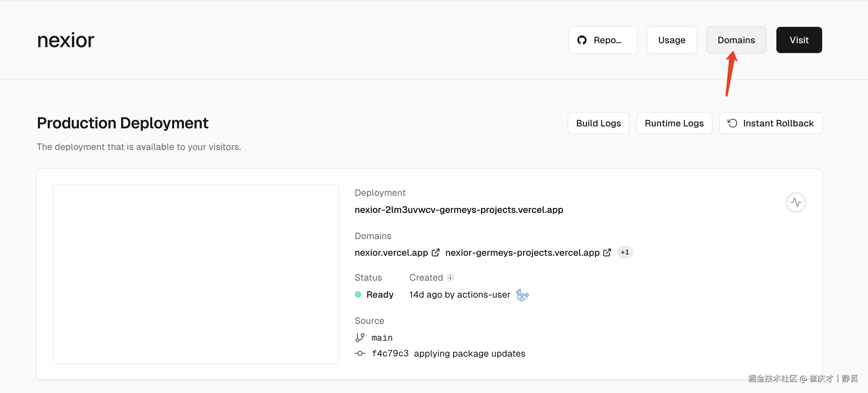The image size is (868, 393).
Task: Click the Created info icon
Action: (x=450, y=277)
